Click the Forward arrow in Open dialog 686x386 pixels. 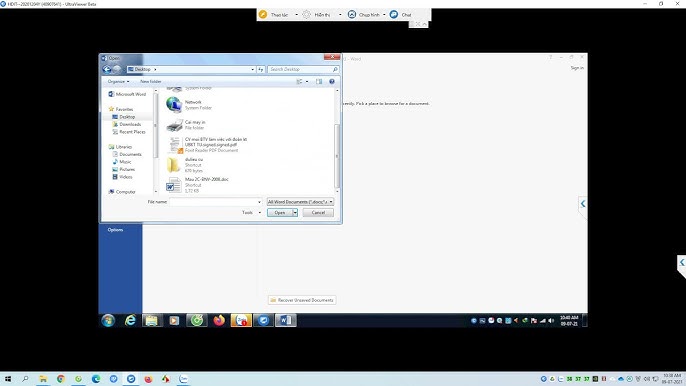[x=117, y=69]
